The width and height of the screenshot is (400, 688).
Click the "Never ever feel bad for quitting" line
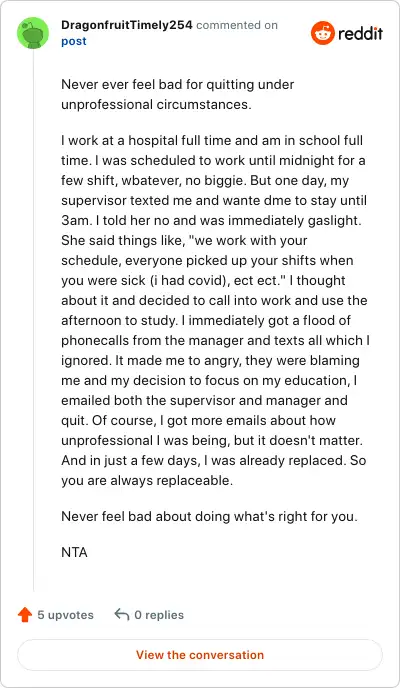pyautogui.click(x=178, y=84)
